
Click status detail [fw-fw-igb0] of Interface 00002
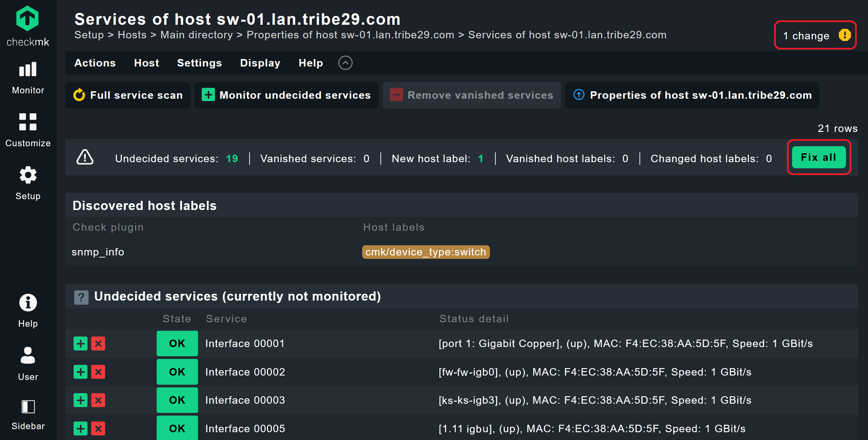[595, 372]
